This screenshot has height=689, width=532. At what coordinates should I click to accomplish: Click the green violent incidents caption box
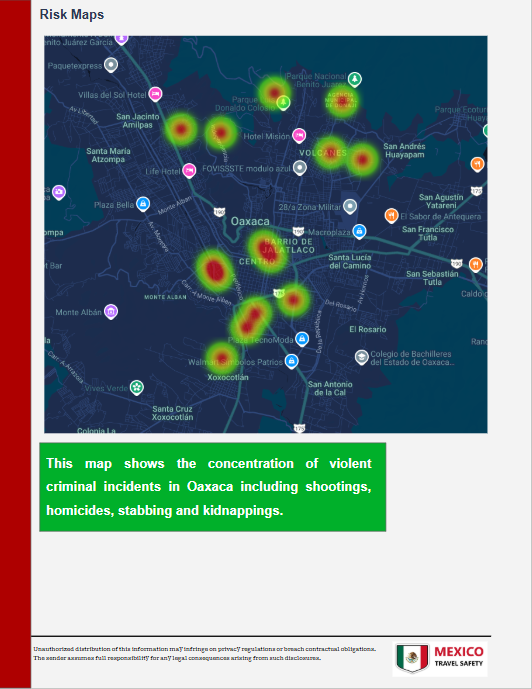click(x=213, y=487)
